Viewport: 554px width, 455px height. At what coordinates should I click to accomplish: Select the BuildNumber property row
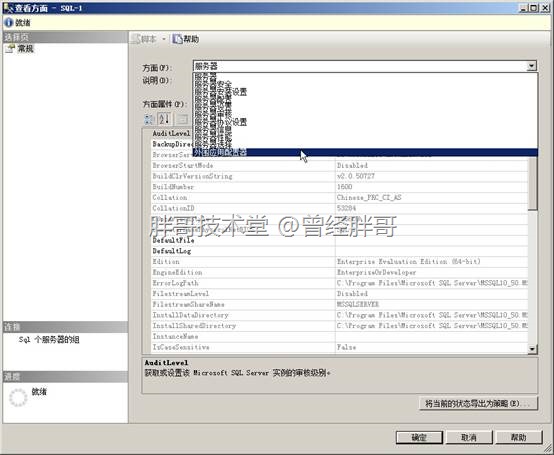(x=340, y=187)
